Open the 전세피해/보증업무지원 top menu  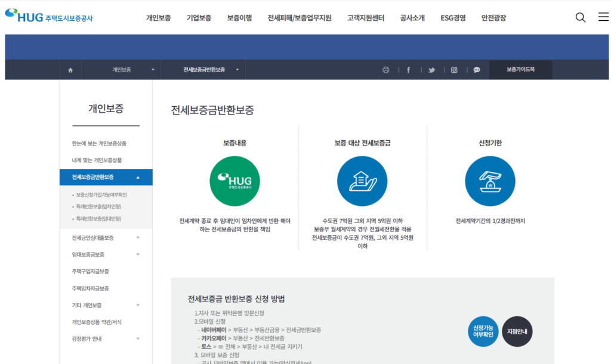[300, 18]
